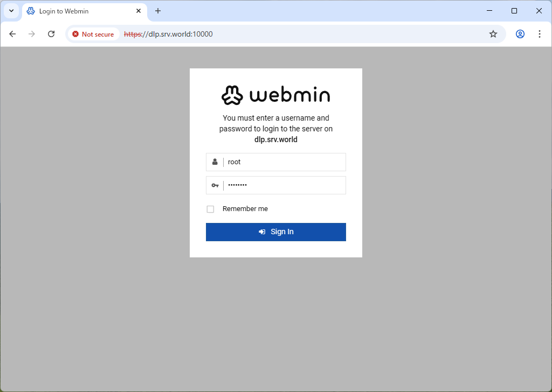Show the Not secure site information
552x392 pixels.
[x=93, y=34]
